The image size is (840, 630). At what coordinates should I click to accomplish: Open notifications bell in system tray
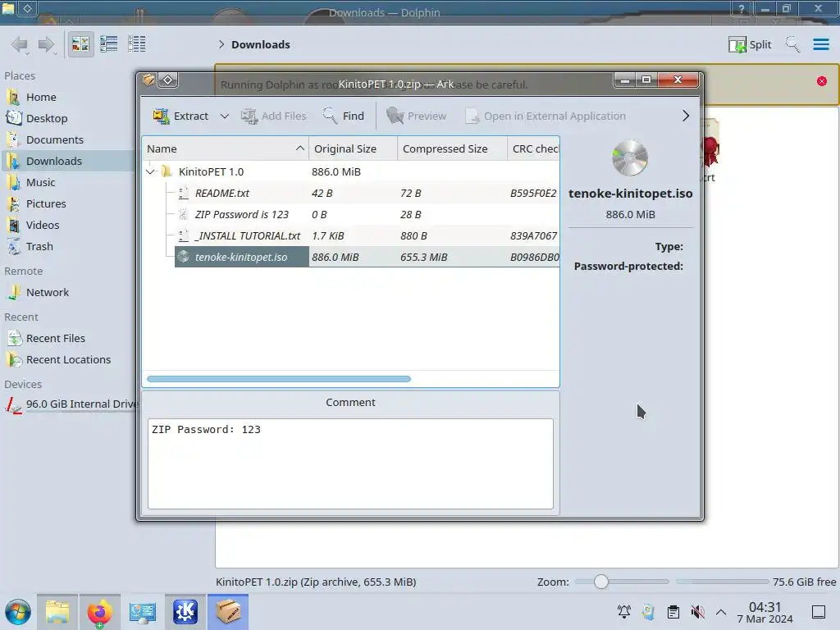click(x=624, y=612)
